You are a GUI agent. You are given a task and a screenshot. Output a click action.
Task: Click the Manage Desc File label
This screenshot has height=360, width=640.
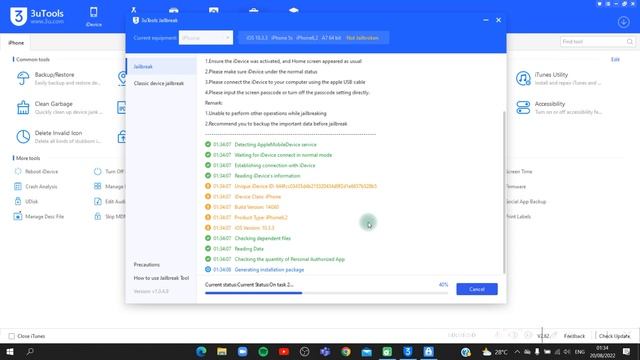click(44, 216)
